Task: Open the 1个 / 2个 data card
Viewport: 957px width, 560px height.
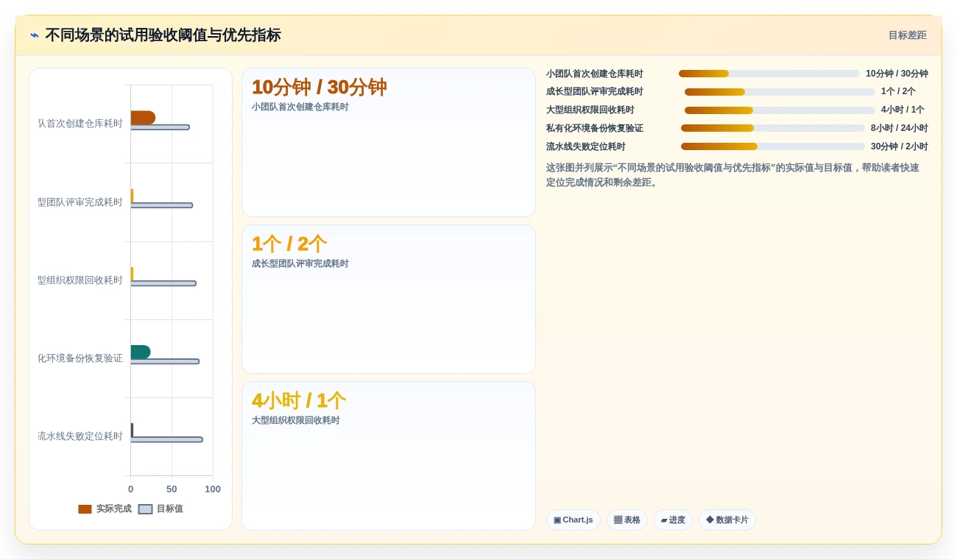Action: point(389,300)
